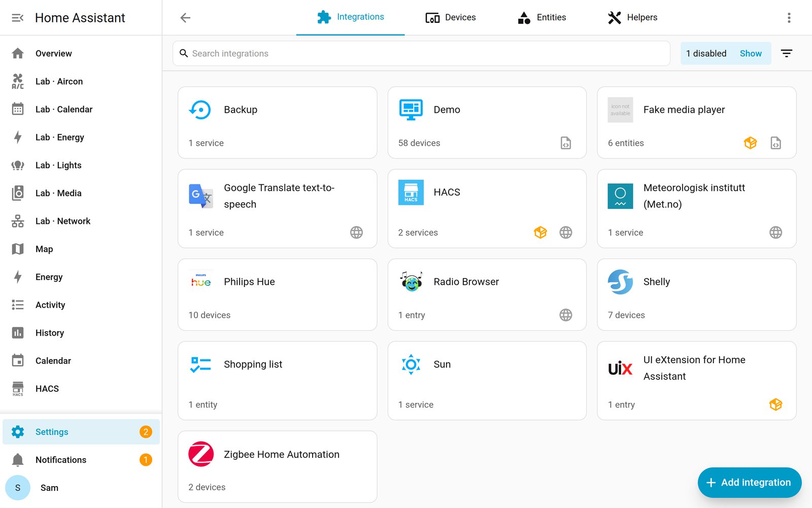Open Lab · Energy dashboard

point(81,137)
